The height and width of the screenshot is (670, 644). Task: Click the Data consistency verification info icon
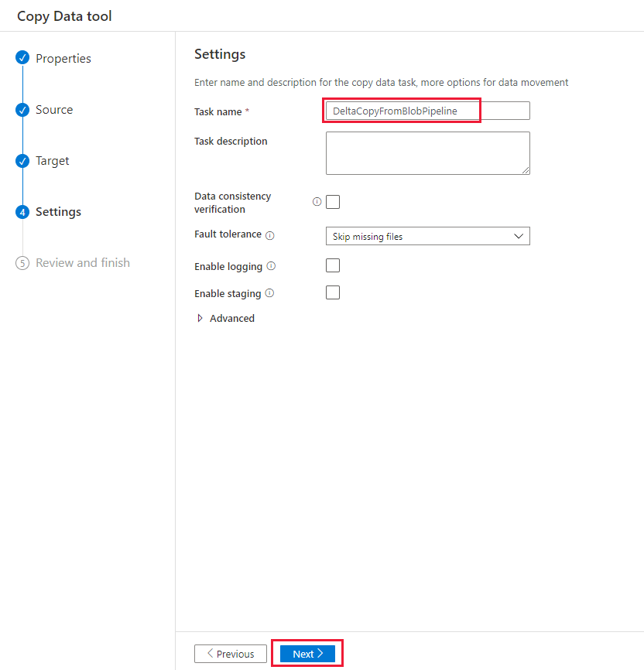pyautogui.click(x=317, y=201)
